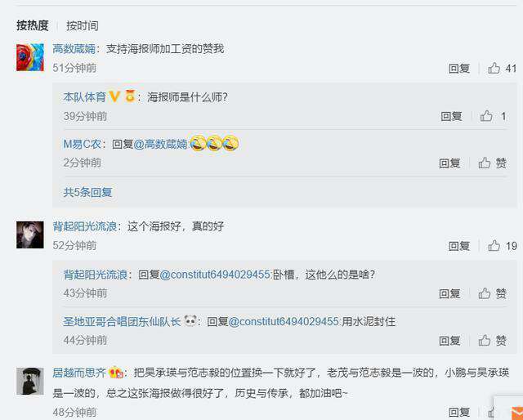Reply to 居越而思齐's comment

[x=459, y=413]
